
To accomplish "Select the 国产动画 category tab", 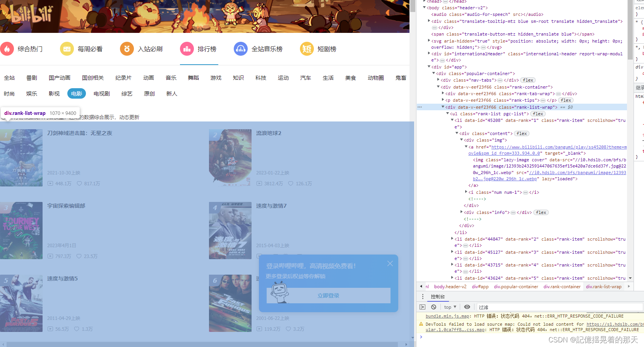I will 60,78.
